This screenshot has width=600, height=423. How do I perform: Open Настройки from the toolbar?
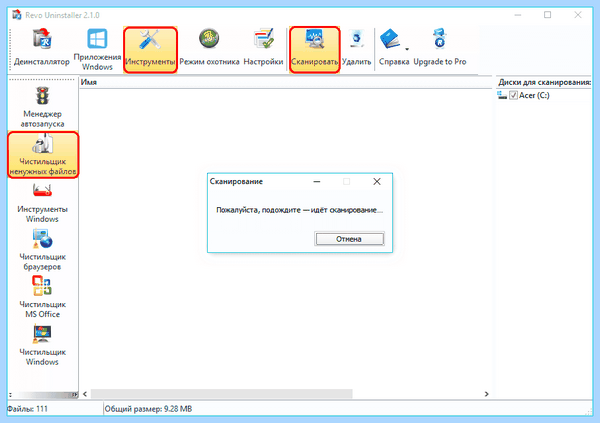[263, 48]
